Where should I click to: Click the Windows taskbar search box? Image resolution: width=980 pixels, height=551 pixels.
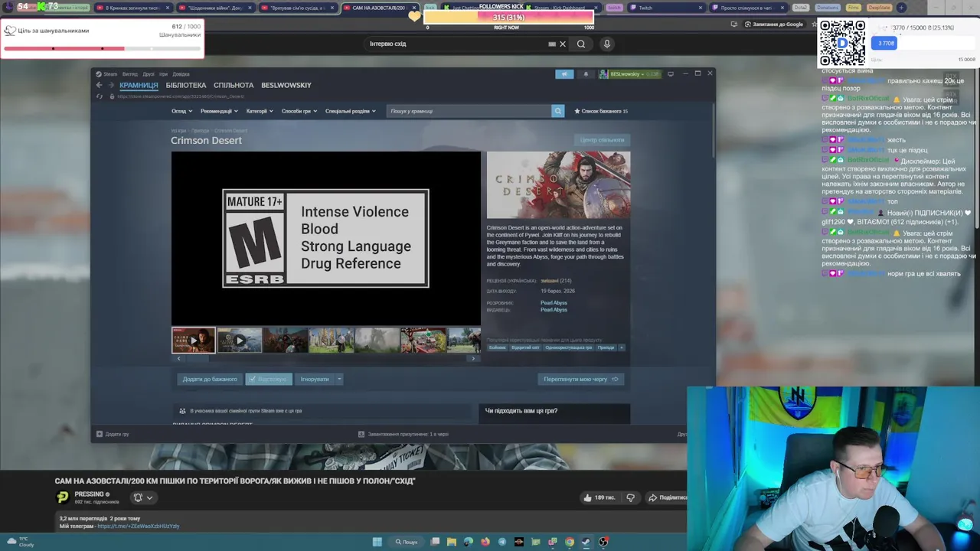coord(406,542)
